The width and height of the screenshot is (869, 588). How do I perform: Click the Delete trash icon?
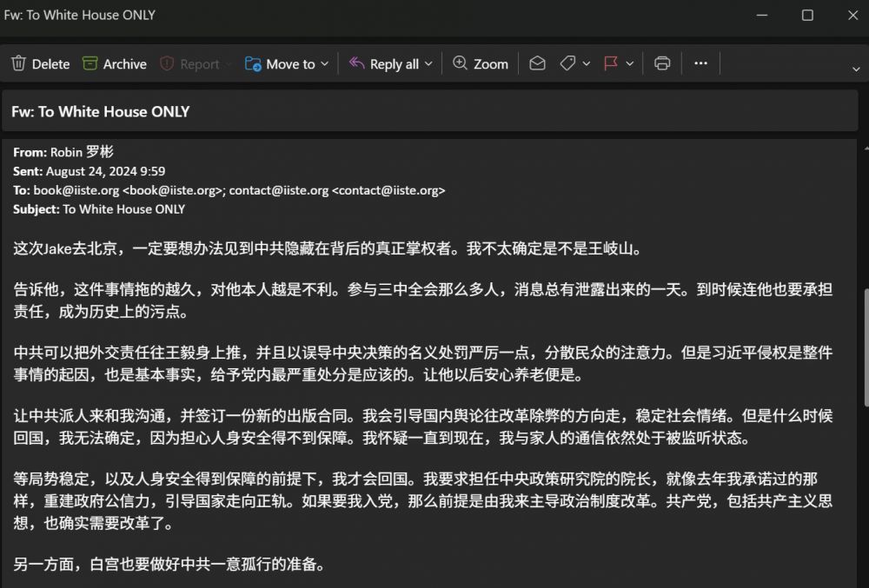pos(19,63)
